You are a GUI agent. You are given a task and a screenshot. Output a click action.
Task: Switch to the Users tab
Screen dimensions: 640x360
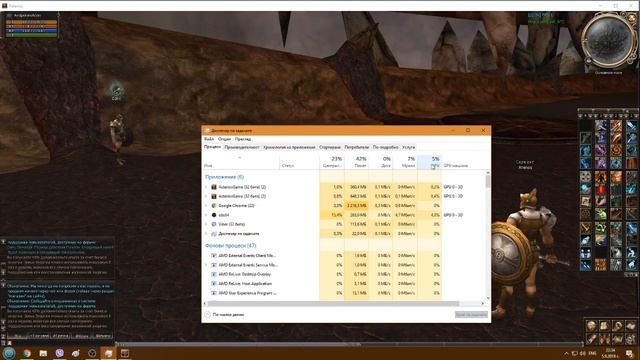356,147
